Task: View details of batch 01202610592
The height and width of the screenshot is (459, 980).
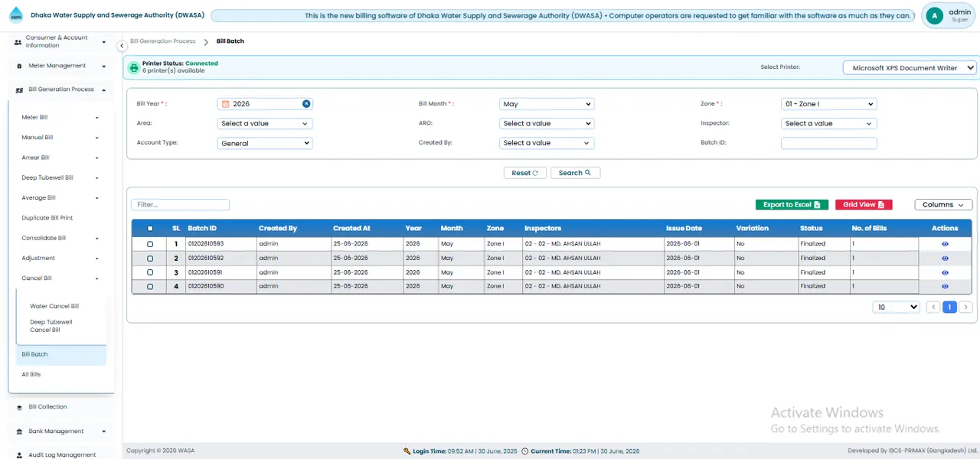Action: (x=945, y=259)
